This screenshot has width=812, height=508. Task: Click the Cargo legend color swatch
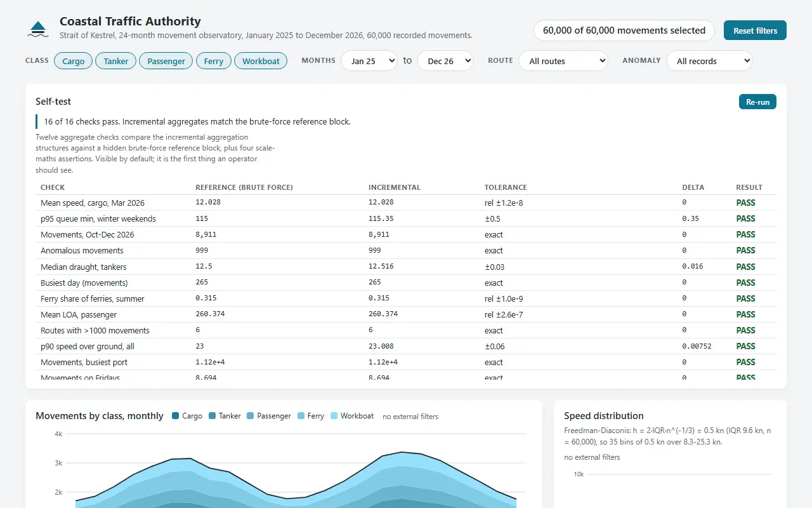(x=176, y=416)
